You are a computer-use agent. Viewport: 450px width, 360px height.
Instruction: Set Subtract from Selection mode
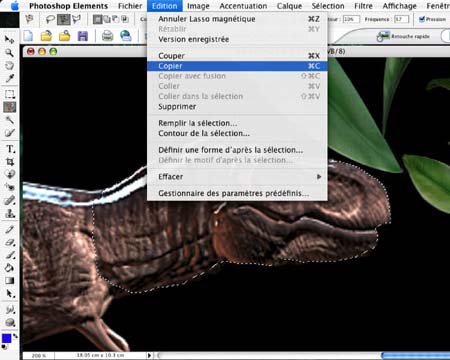click(x=115, y=19)
